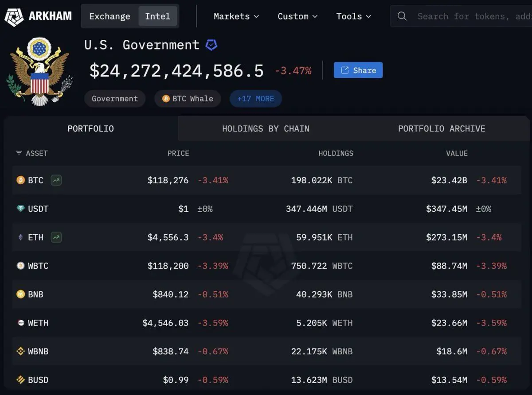Click the total value $24,272,424,586.5
Image resolution: width=532 pixels, height=395 pixels.
point(176,71)
